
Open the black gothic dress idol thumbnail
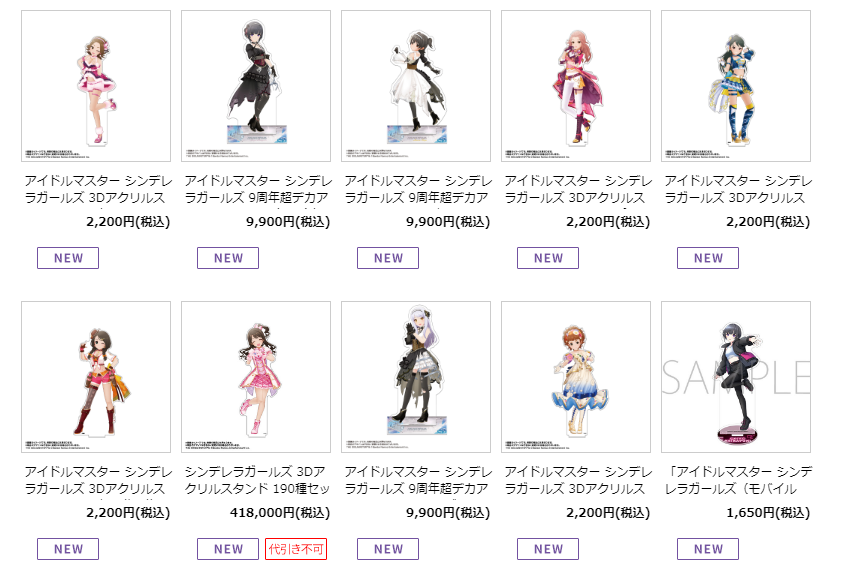point(256,86)
